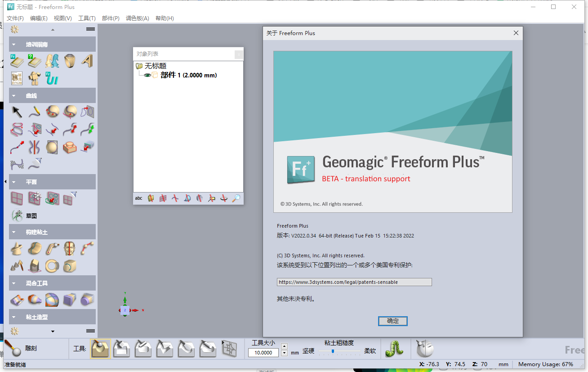Screen dimensions: 588x372
Task: Open the 调色板(A) menu
Action: click(x=138, y=18)
